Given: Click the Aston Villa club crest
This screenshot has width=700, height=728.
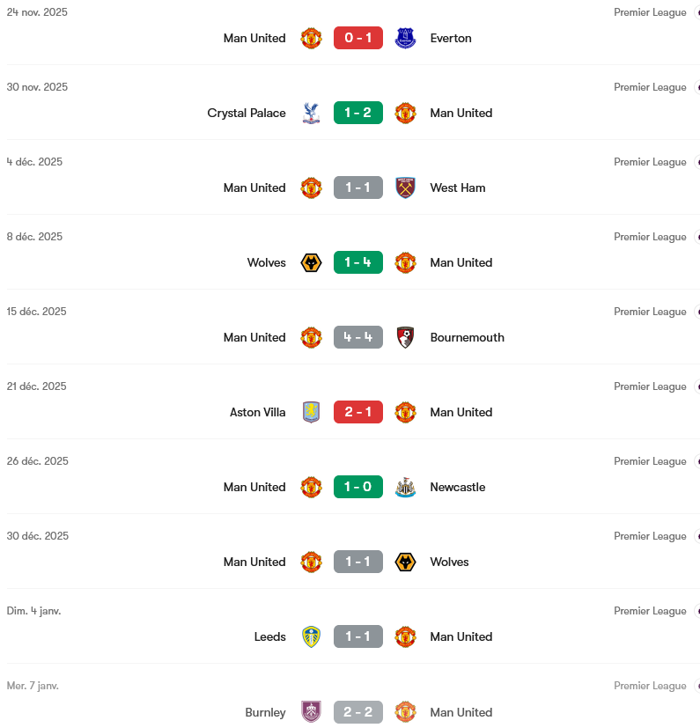Looking at the screenshot, I should 311,412.
